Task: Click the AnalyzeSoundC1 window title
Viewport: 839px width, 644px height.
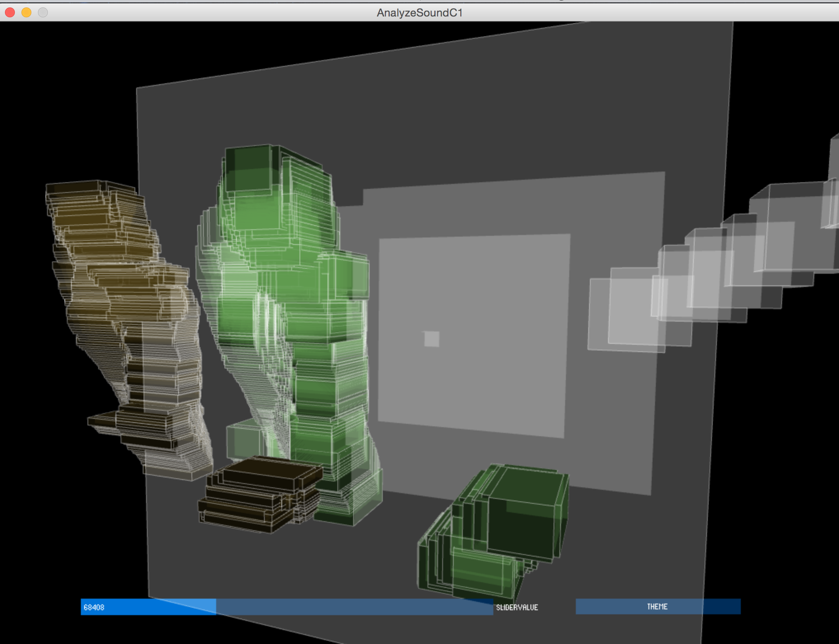Action: 419,13
